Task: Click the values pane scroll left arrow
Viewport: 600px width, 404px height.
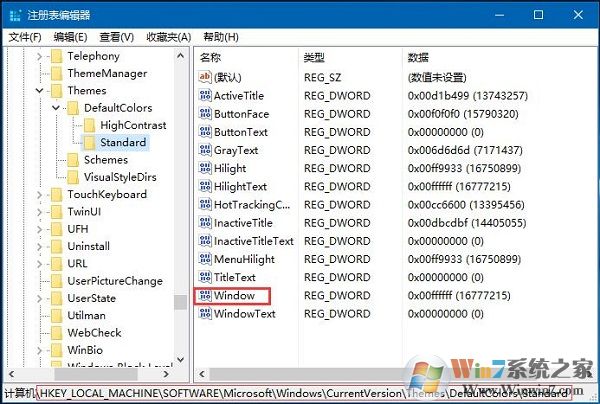Action: [202, 374]
